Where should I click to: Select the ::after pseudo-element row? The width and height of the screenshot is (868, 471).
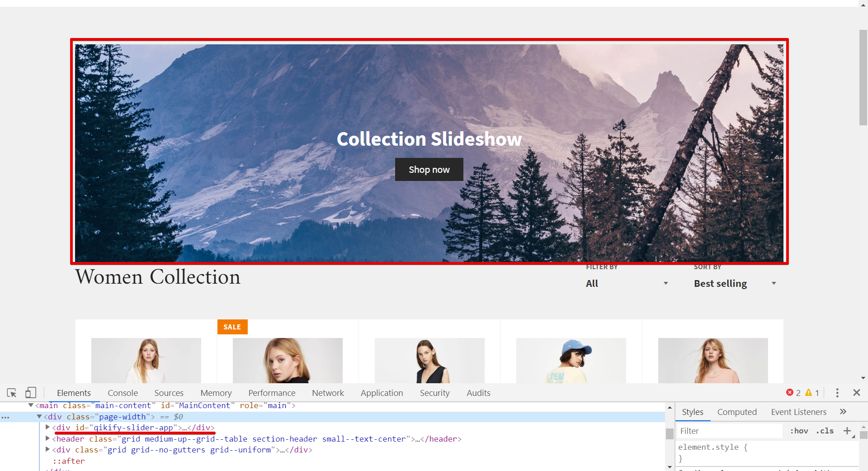point(69,461)
